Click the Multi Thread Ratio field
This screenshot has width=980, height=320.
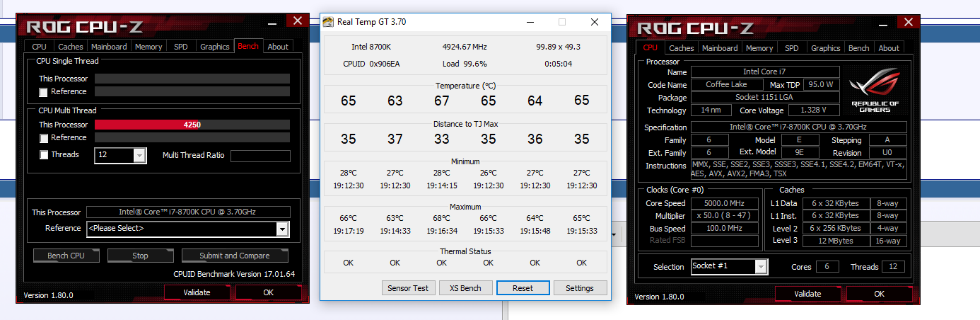(x=260, y=156)
